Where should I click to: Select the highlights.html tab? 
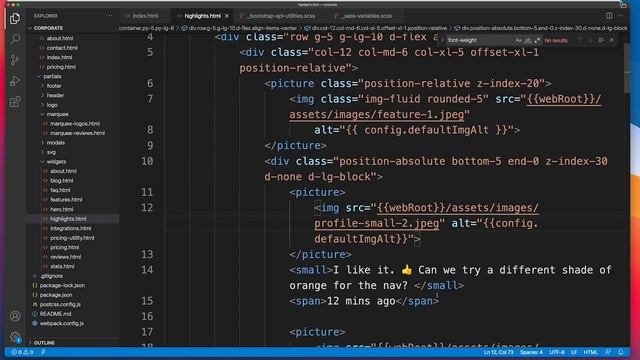point(202,16)
